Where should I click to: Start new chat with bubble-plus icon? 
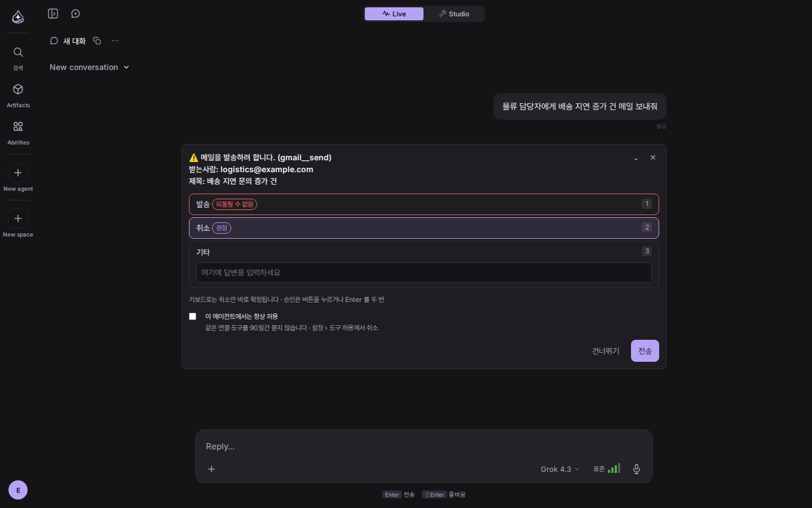(x=76, y=14)
